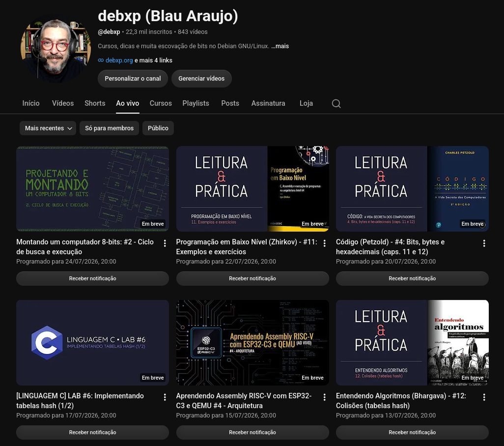Screen dimensions: 504x446
Task: Receber notificação for Código (Petzold) #4
Action: pos(412,278)
